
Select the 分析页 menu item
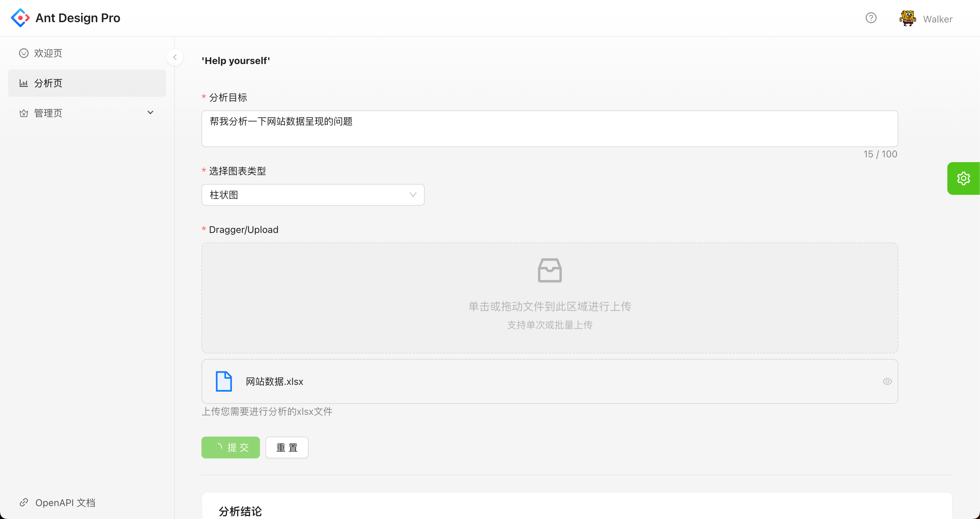[x=87, y=83]
